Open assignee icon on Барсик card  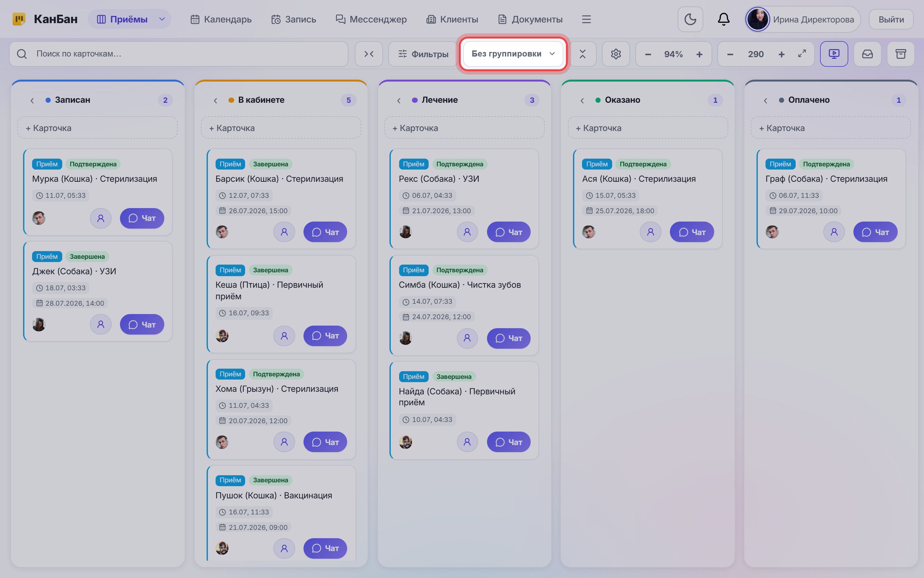click(284, 232)
